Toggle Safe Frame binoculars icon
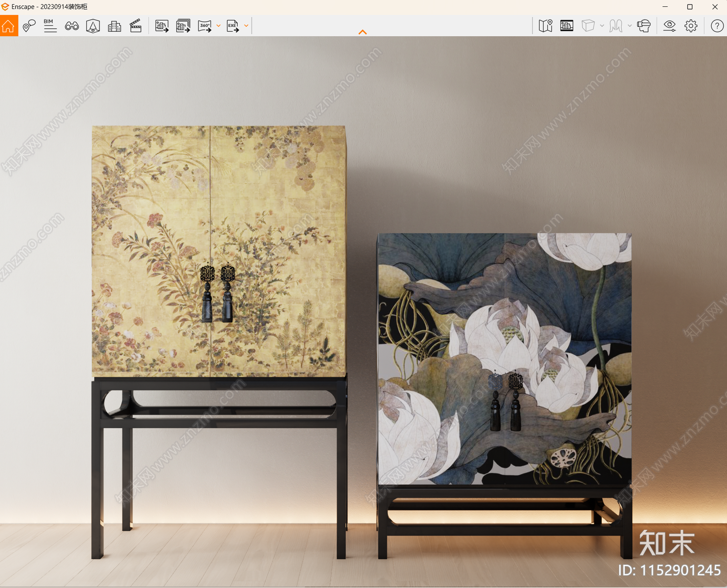This screenshot has height=588, width=727. 72,26
